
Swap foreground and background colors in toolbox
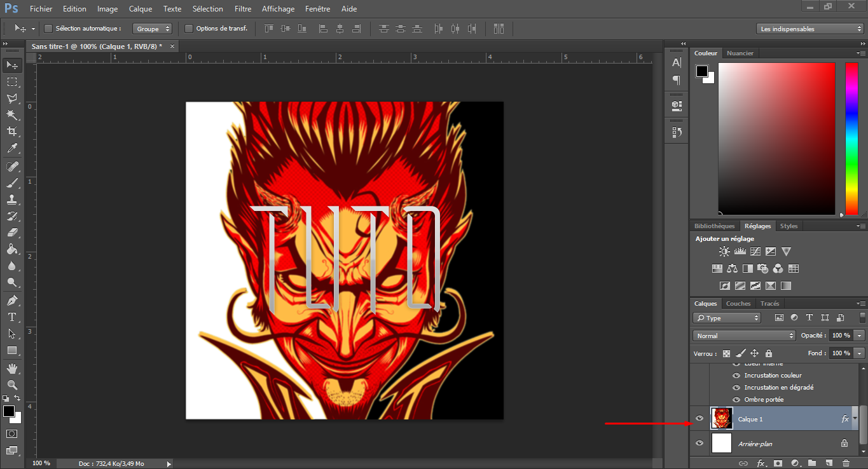pyautogui.click(x=17, y=398)
